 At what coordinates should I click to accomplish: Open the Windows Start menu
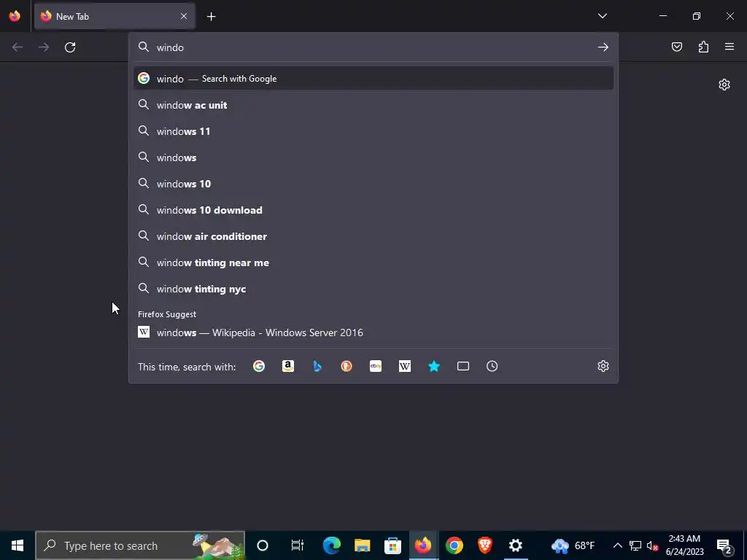pos(18,545)
